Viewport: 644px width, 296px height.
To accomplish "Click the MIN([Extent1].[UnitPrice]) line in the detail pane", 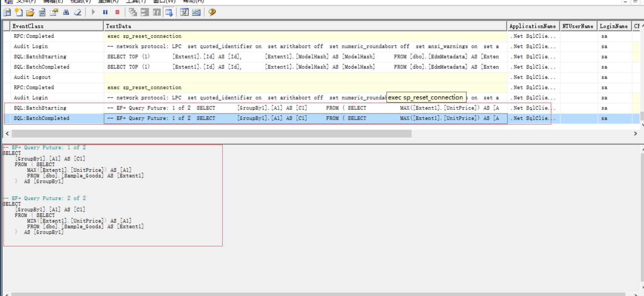I will click(x=79, y=221).
